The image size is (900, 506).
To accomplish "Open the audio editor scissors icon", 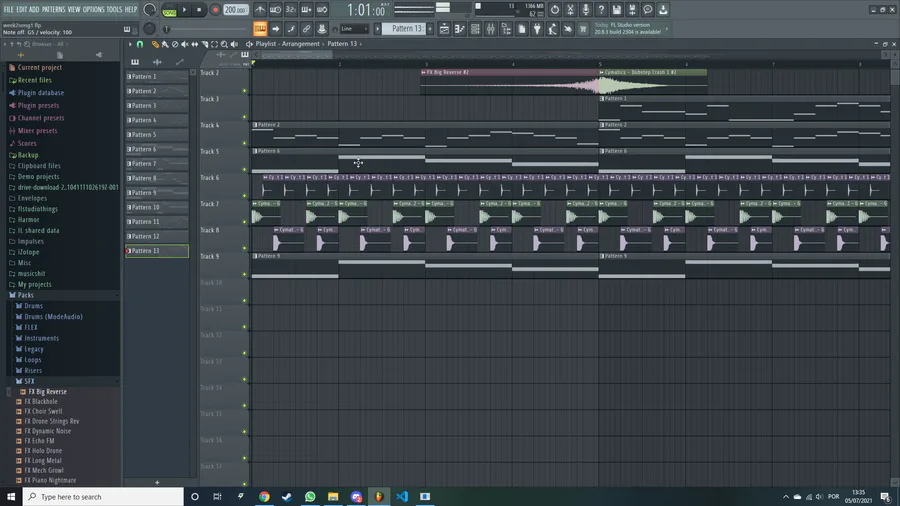I will [x=570, y=10].
